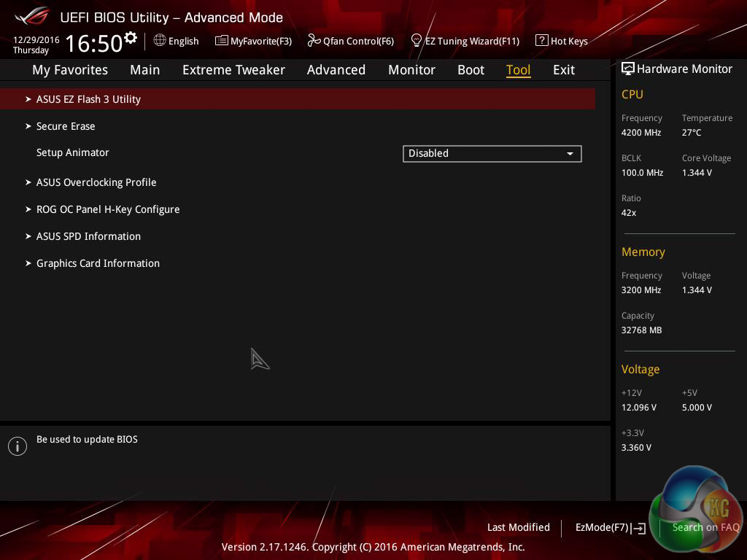Open ASUS EZ Flash 3 Utility
This screenshot has width=747, height=560.
pyautogui.click(x=298, y=99)
